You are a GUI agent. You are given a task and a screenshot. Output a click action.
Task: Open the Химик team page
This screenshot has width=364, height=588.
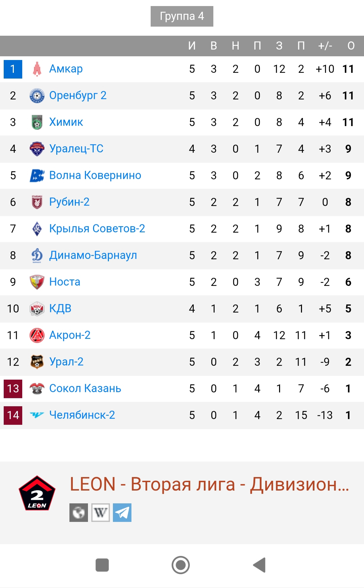pos(66,122)
